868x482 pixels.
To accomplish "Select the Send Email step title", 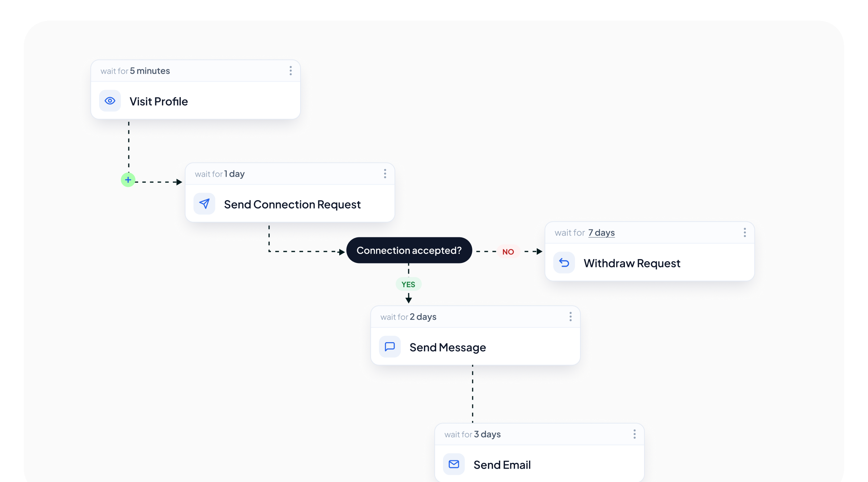I will tap(502, 465).
